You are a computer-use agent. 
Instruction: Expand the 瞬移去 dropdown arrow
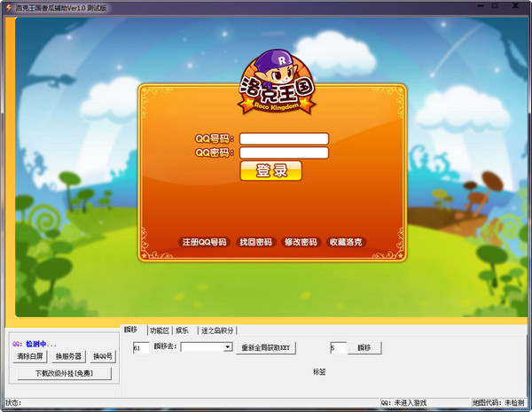click(x=228, y=347)
